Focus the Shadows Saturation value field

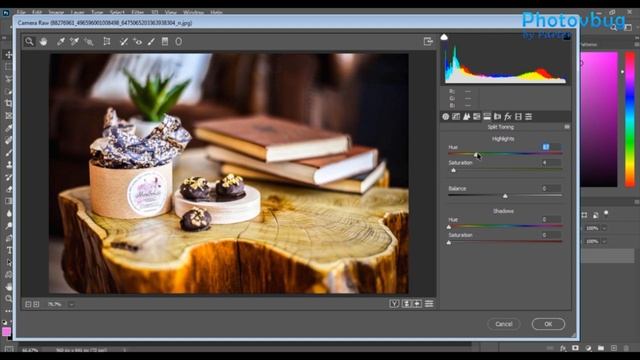click(551, 235)
